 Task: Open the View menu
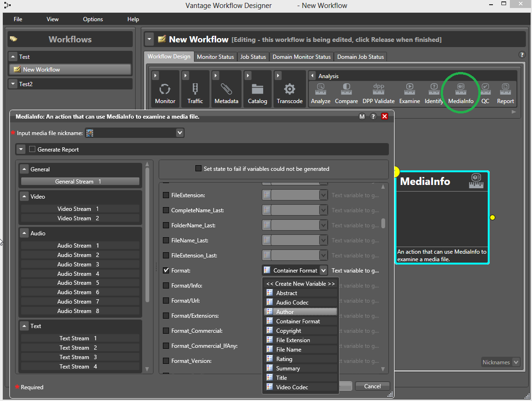pos(53,19)
